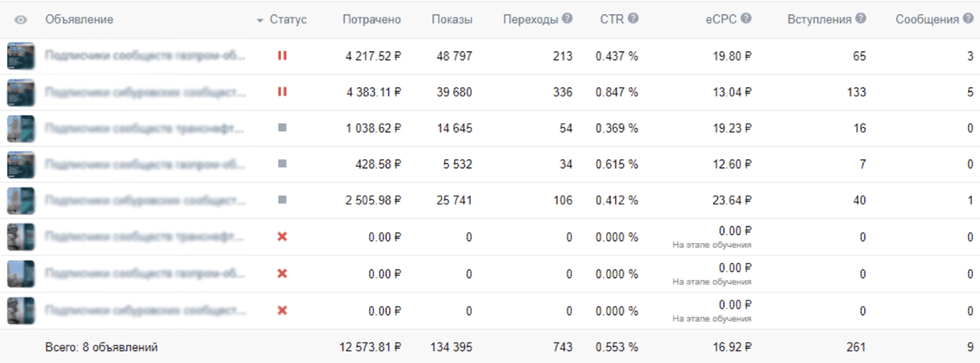Click the red X status in the bottom ad row
Screen dimensions: 980x363
click(x=282, y=310)
